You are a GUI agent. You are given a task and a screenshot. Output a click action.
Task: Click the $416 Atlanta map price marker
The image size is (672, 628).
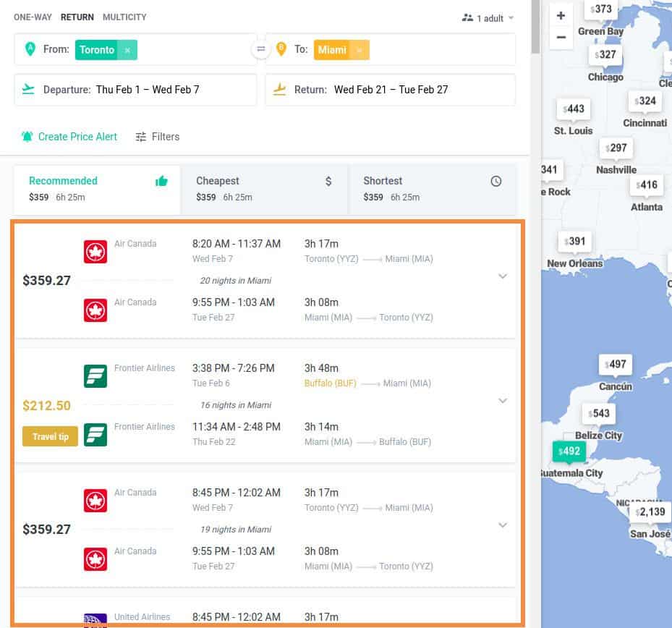[x=647, y=184]
